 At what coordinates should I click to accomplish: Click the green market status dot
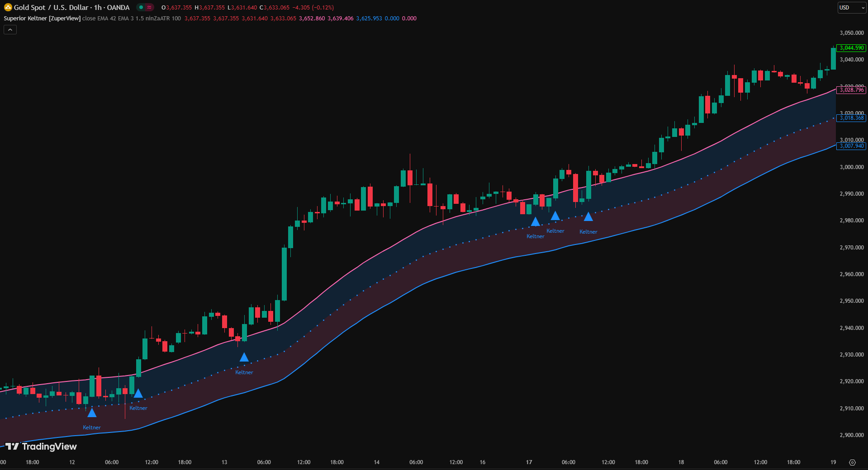click(x=141, y=7)
